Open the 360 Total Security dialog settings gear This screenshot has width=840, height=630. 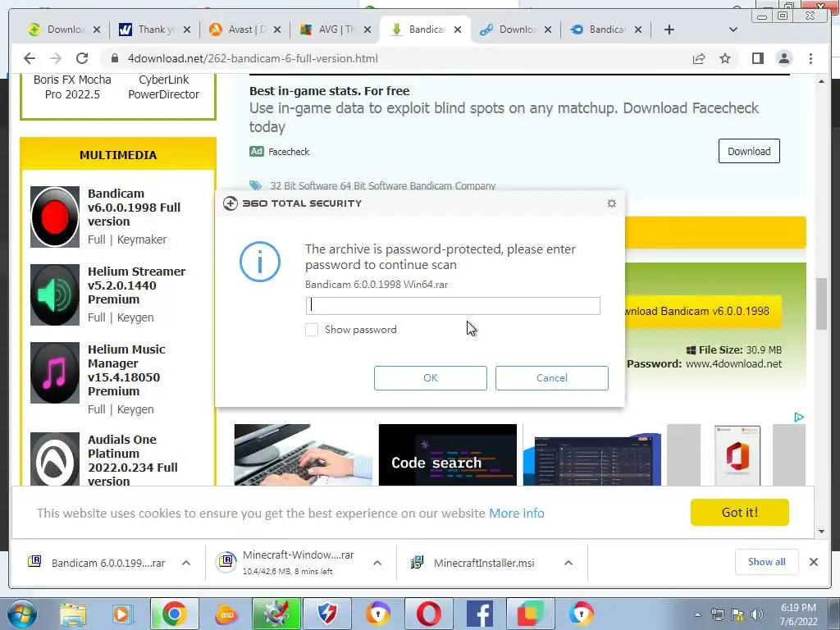pos(611,203)
